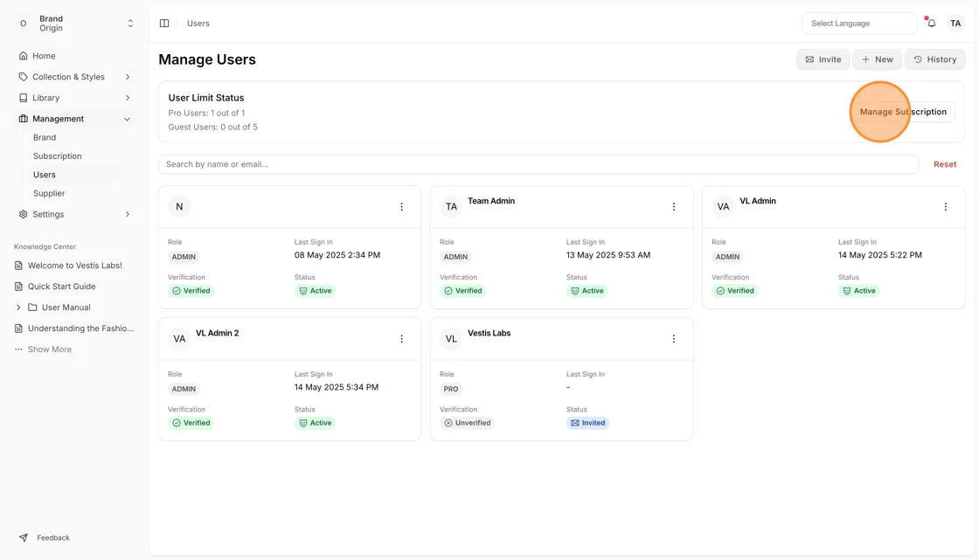Select Users under Management
979x560 pixels.
(45, 175)
